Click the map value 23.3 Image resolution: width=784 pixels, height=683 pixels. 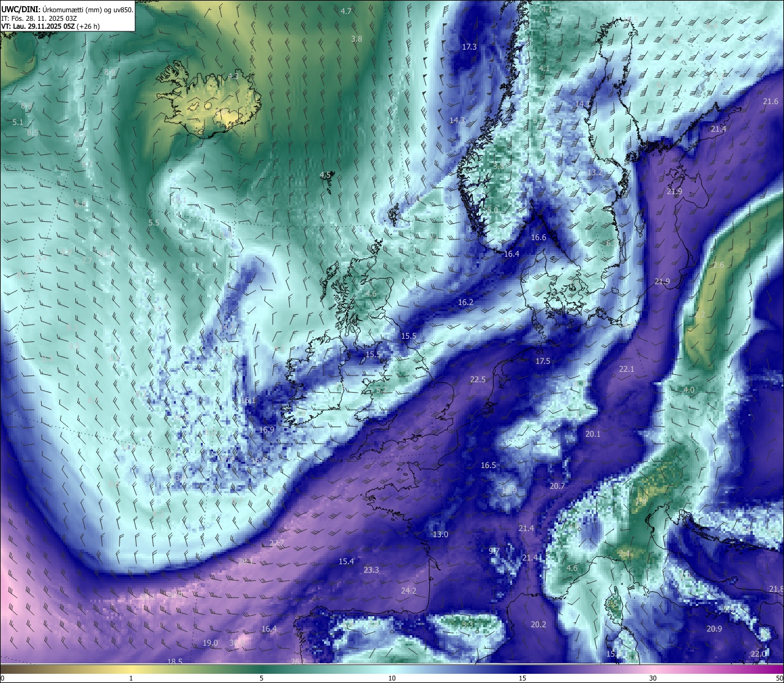(x=371, y=570)
